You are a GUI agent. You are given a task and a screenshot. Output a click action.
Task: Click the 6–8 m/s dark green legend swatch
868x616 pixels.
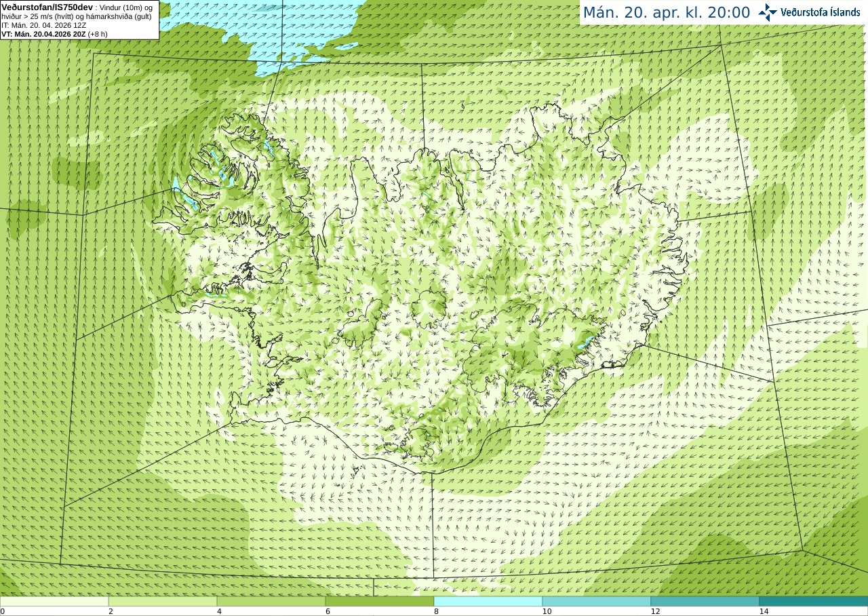(380, 601)
